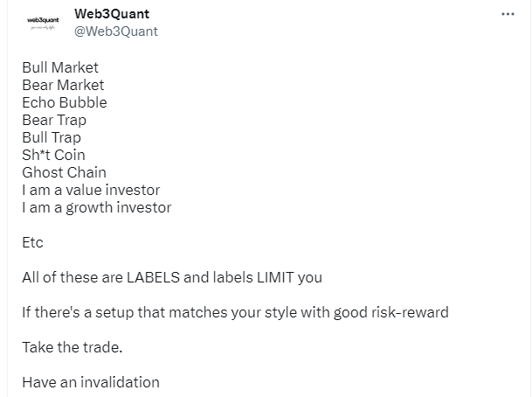The width and height of the screenshot is (532, 397).
Task: Click the word 'LABELS' in the tweet
Action: [153, 277]
